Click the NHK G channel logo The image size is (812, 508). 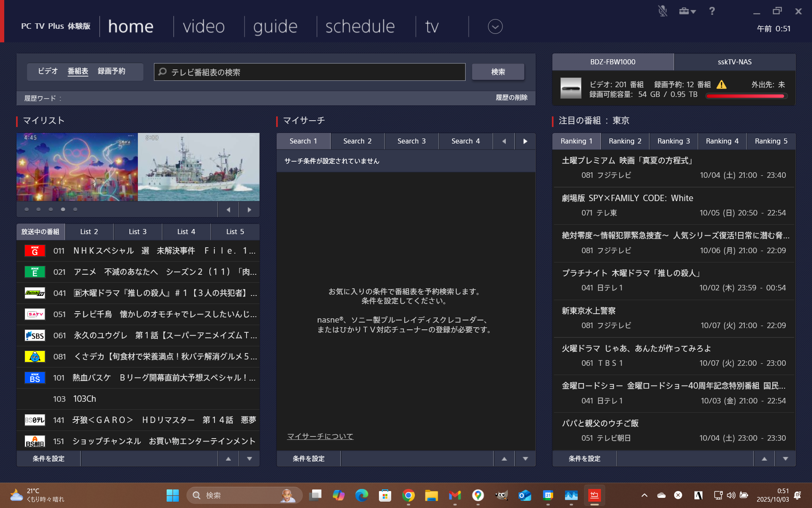[x=35, y=251]
